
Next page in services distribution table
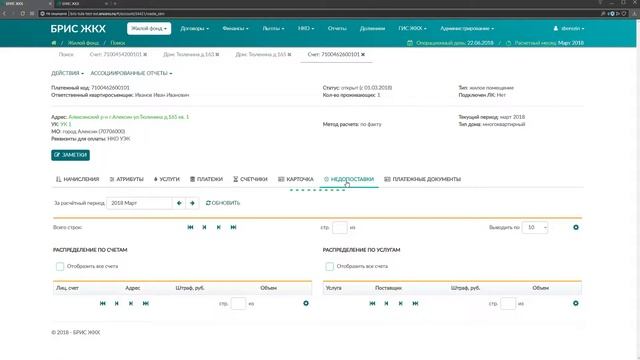tap(401, 303)
